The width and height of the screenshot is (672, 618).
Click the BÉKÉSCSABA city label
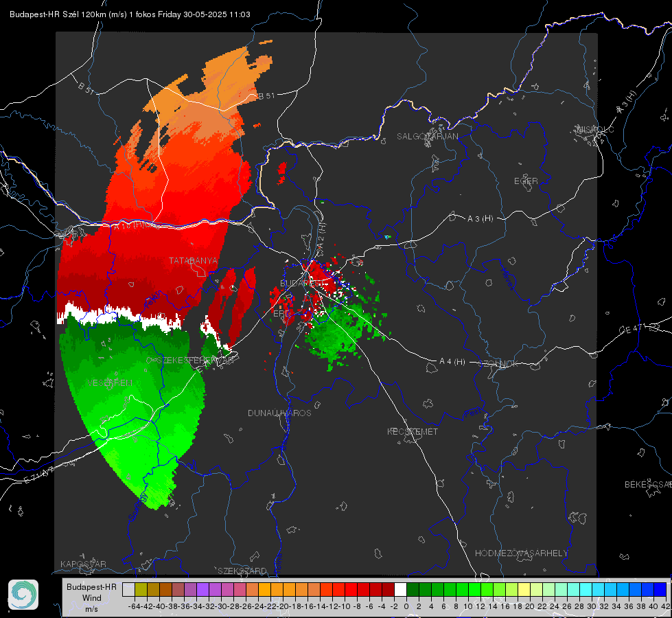pos(647,484)
